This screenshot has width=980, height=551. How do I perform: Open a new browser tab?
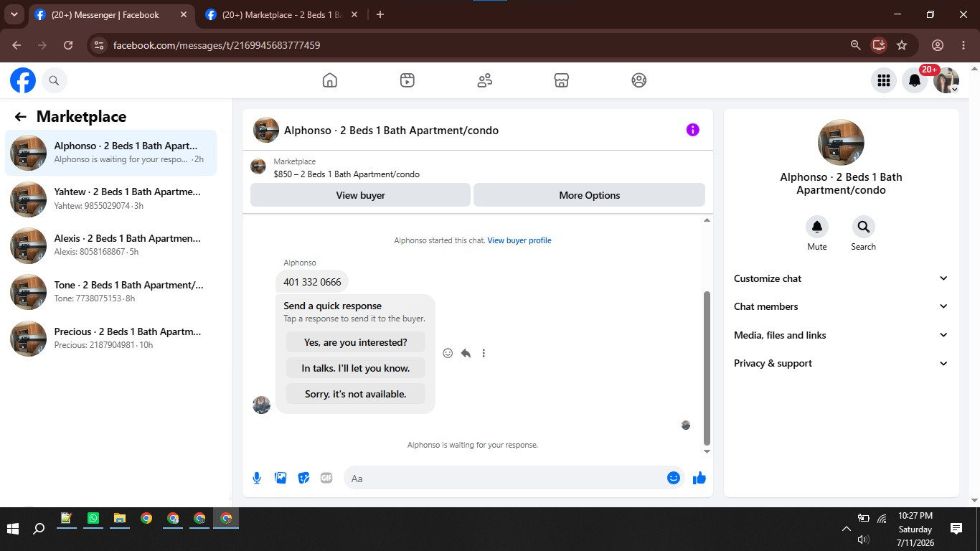[380, 14]
